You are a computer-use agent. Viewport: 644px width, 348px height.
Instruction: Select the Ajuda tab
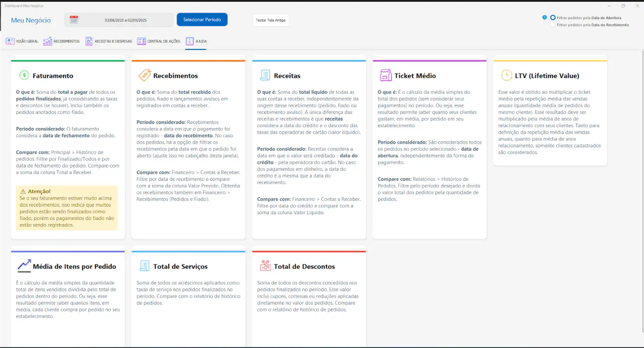pos(196,41)
